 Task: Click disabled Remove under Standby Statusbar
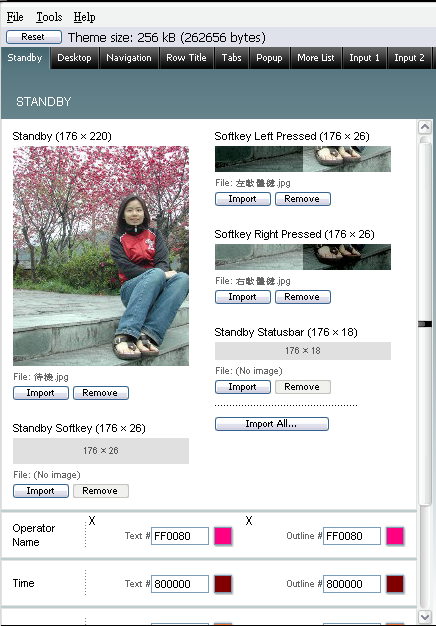(303, 387)
